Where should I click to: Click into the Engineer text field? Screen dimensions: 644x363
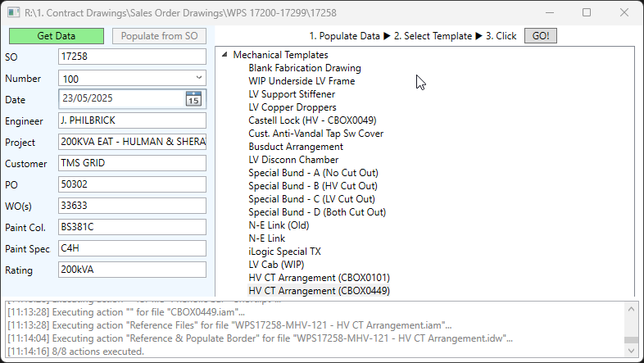click(132, 120)
